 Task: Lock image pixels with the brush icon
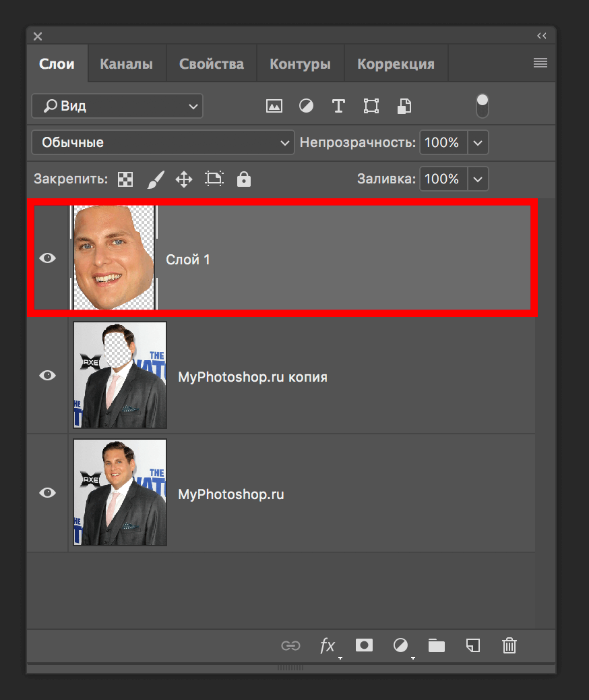tap(155, 179)
